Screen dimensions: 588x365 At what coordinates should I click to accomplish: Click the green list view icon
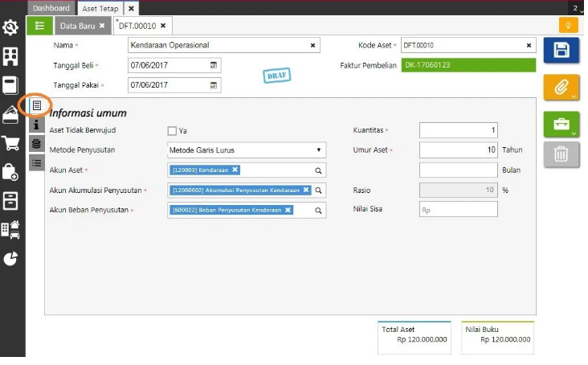[39, 26]
